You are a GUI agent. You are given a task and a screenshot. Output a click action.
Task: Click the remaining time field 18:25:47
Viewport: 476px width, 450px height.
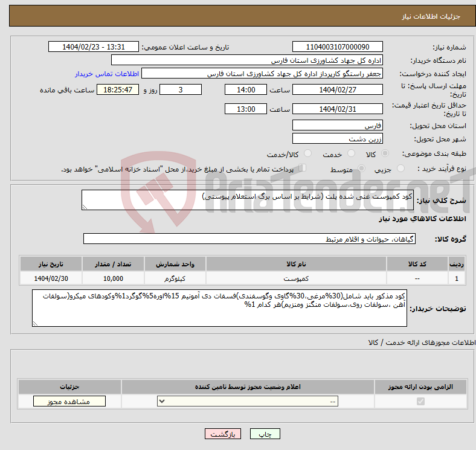pyautogui.click(x=118, y=89)
